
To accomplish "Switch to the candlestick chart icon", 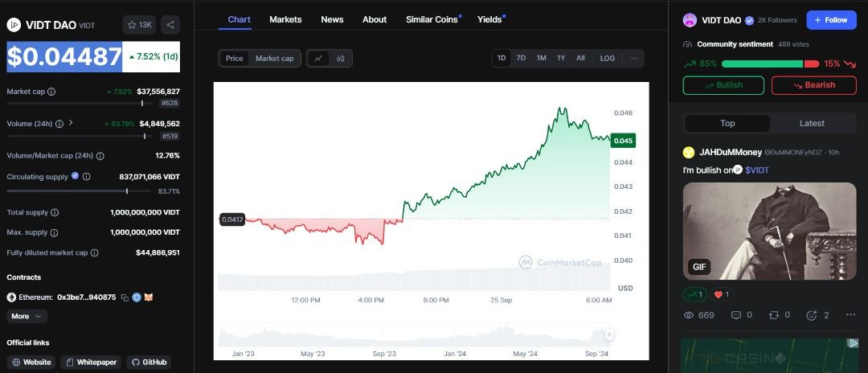I will [x=341, y=58].
